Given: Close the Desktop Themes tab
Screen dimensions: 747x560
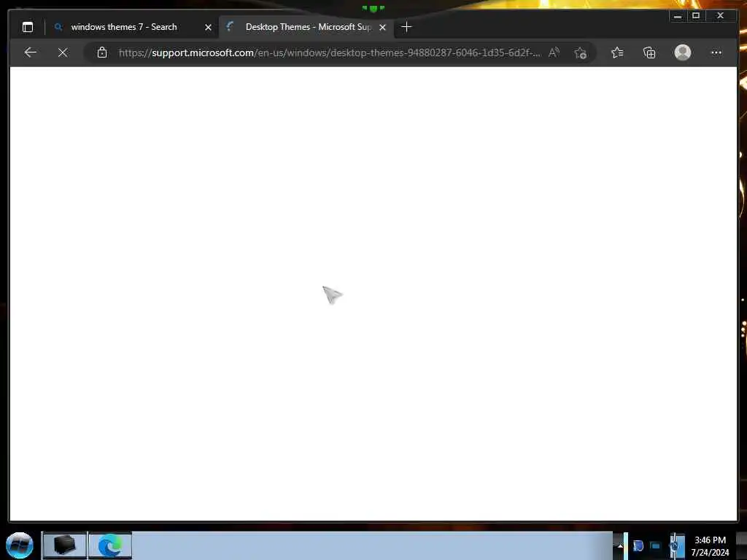Looking at the screenshot, I should [382, 27].
